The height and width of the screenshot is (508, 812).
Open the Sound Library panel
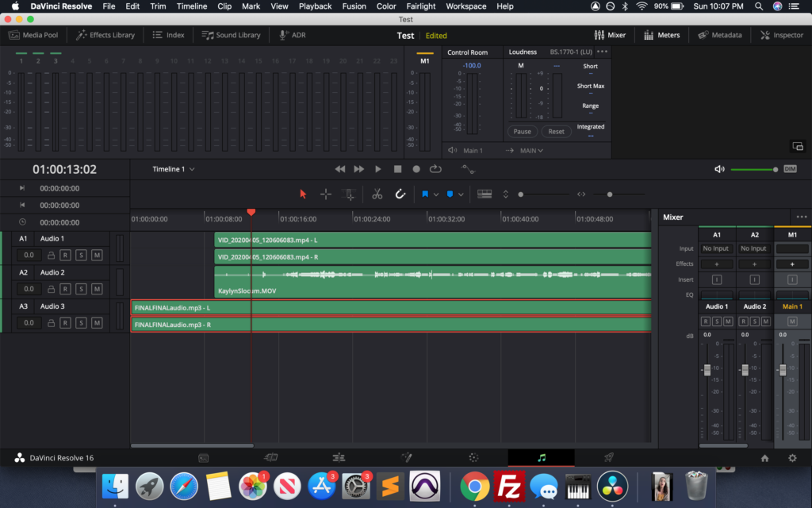[x=232, y=35]
